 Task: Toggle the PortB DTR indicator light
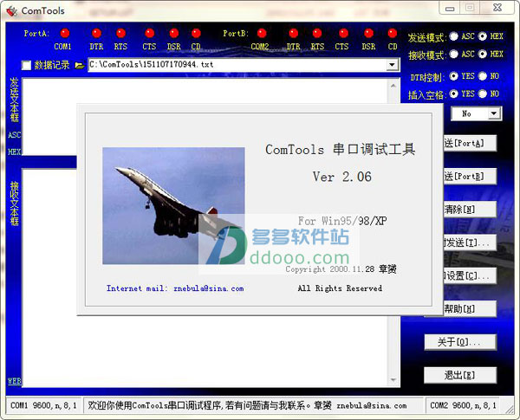click(294, 33)
